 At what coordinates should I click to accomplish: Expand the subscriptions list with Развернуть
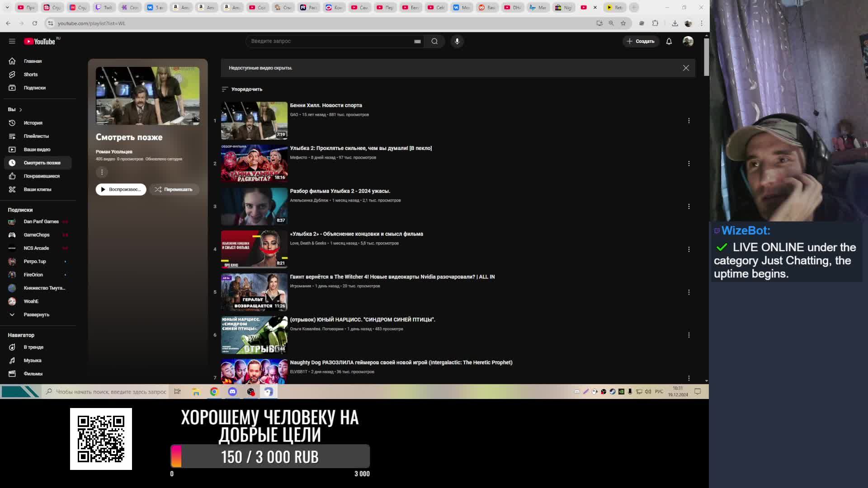(36, 314)
